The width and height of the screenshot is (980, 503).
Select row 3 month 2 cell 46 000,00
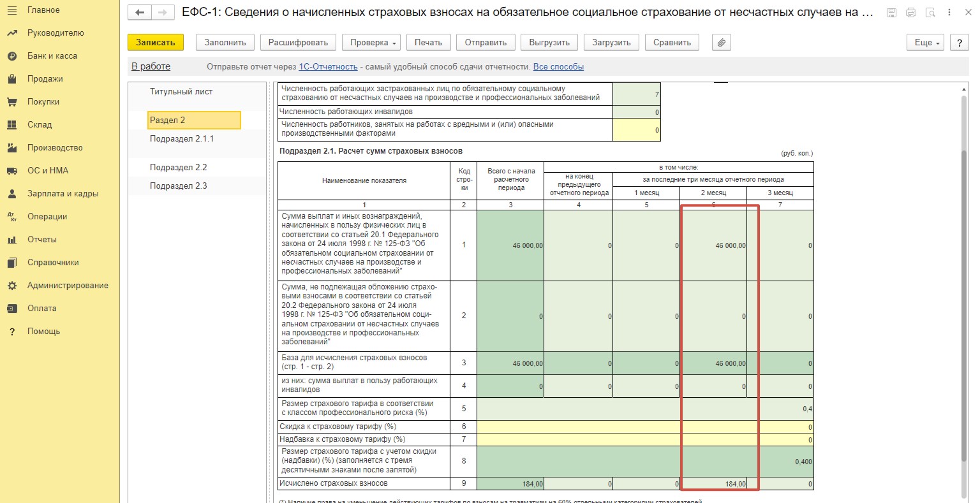pos(713,363)
